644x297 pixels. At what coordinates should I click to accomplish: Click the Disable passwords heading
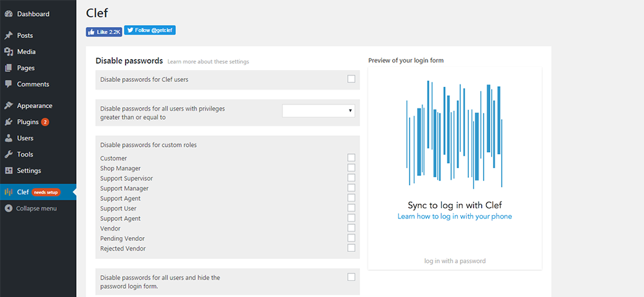(129, 61)
